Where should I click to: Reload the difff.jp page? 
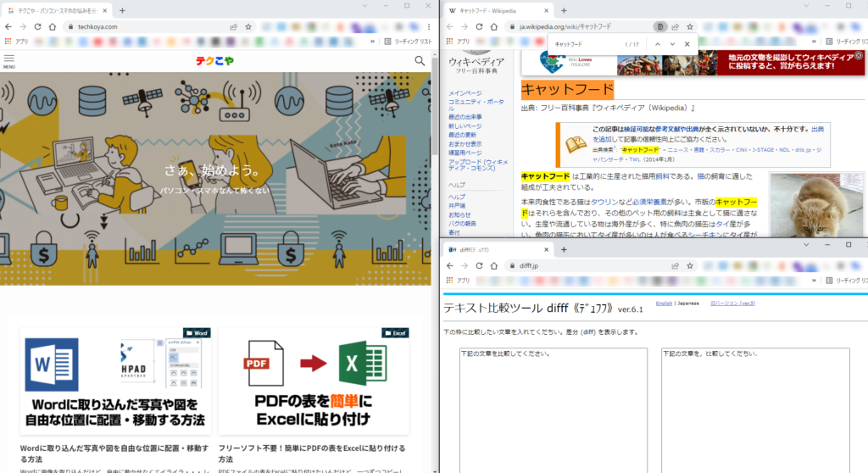click(x=479, y=266)
